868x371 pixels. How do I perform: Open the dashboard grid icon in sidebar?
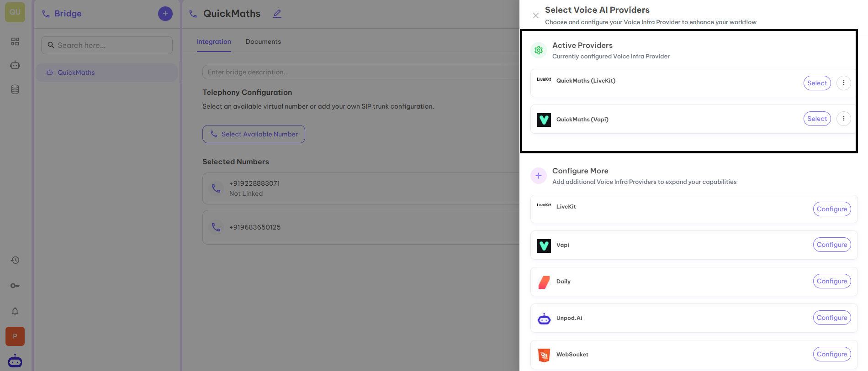coord(15,42)
